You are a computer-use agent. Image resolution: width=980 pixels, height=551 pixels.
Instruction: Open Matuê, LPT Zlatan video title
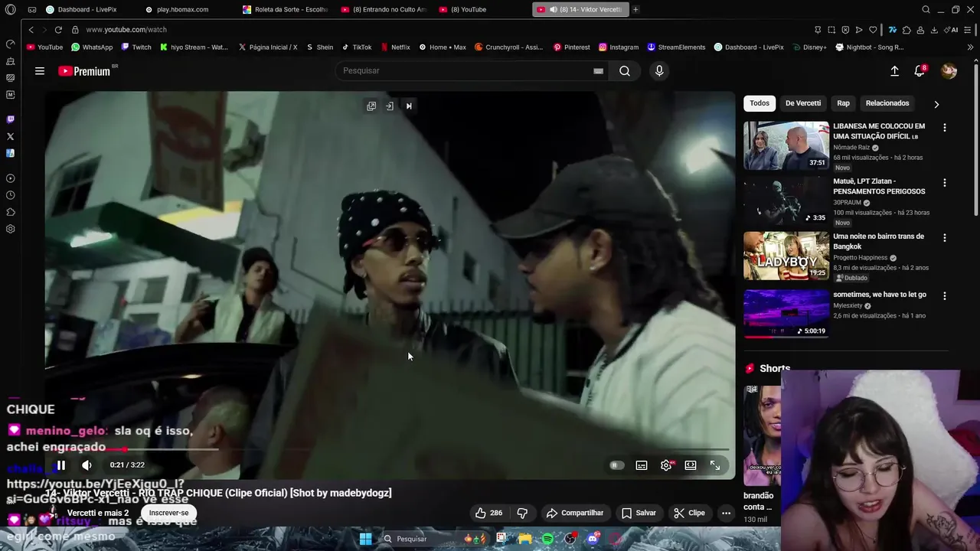pos(879,187)
